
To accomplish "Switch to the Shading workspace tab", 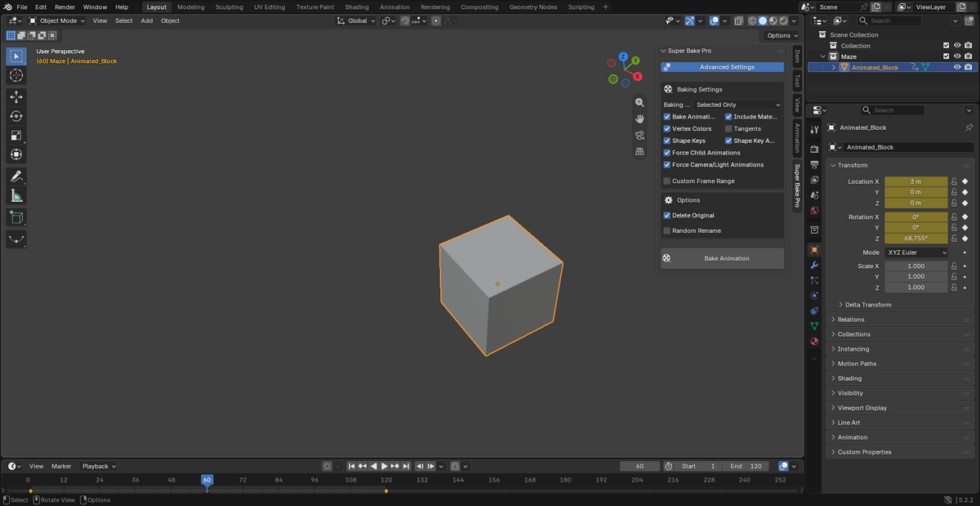I will [x=357, y=7].
